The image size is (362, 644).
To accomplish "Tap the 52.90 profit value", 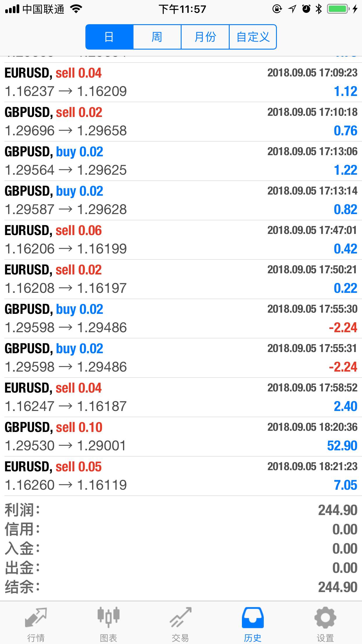I will click(342, 446).
